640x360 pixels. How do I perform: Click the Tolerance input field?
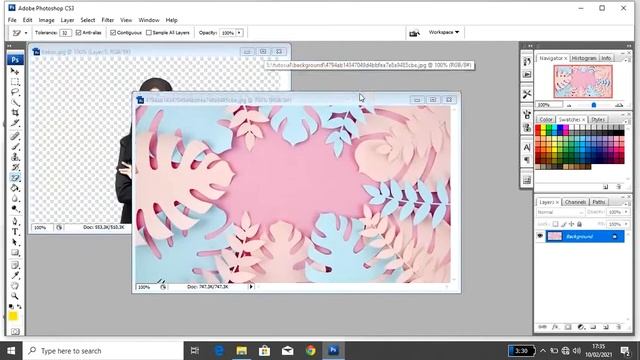pyautogui.click(x=65, y=33)
